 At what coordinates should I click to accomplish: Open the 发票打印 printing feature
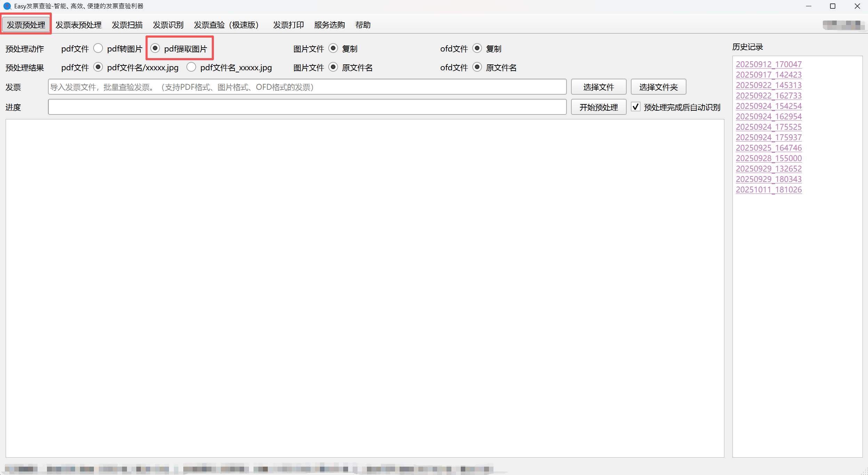(x=288, y=25)
